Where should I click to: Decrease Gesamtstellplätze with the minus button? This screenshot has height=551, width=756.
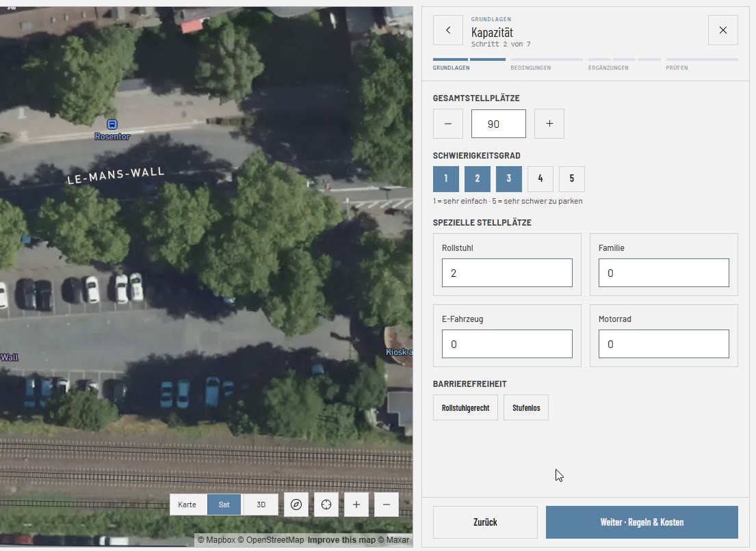pos(448,124)
